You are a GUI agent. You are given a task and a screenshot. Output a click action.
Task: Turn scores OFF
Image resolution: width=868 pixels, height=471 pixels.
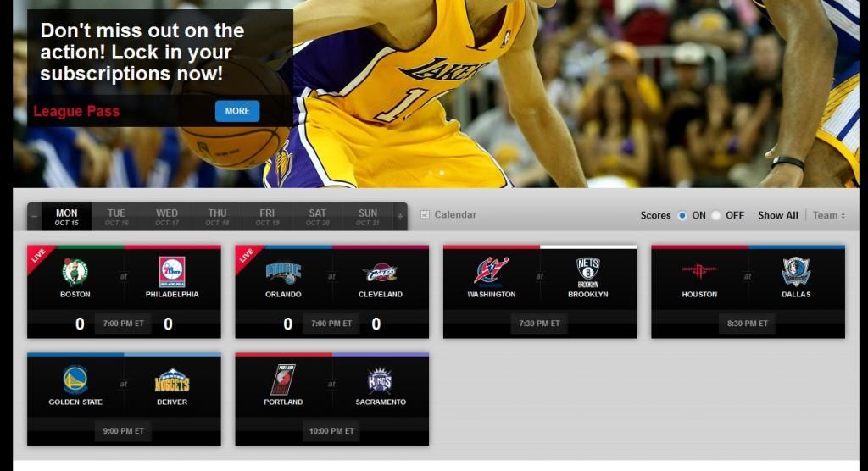[715, 215]
